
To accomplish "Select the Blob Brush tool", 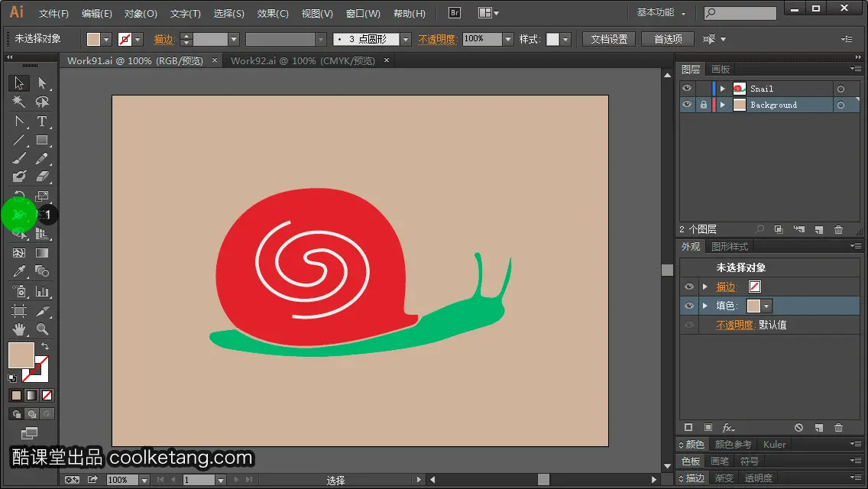I will 19,176.
